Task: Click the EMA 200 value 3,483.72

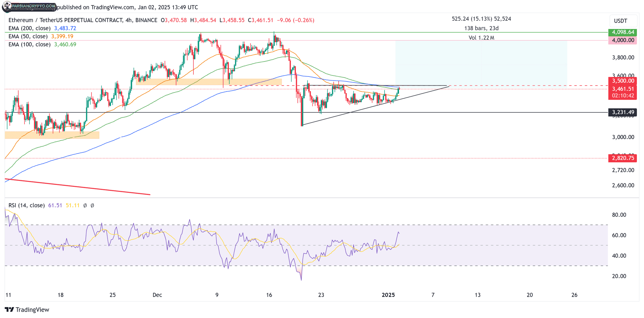Action: coord(65,28)
